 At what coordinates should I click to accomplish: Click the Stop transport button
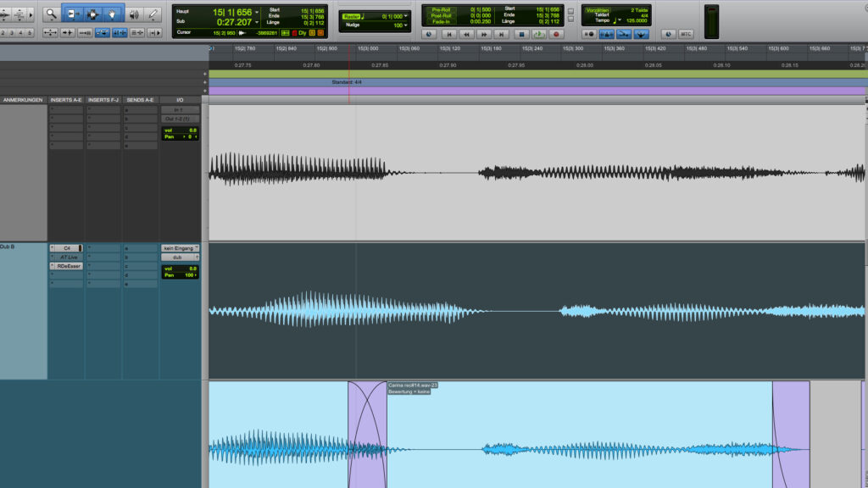(521, 34)
